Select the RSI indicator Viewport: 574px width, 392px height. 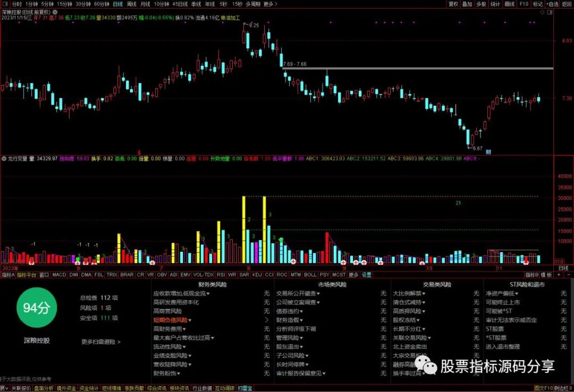pyautogui.click(x=221, y=275)
